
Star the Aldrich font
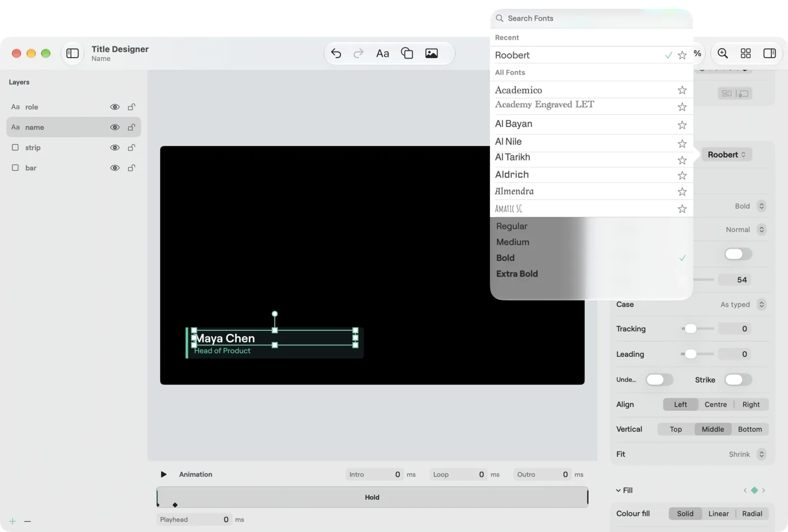point(682,176)
